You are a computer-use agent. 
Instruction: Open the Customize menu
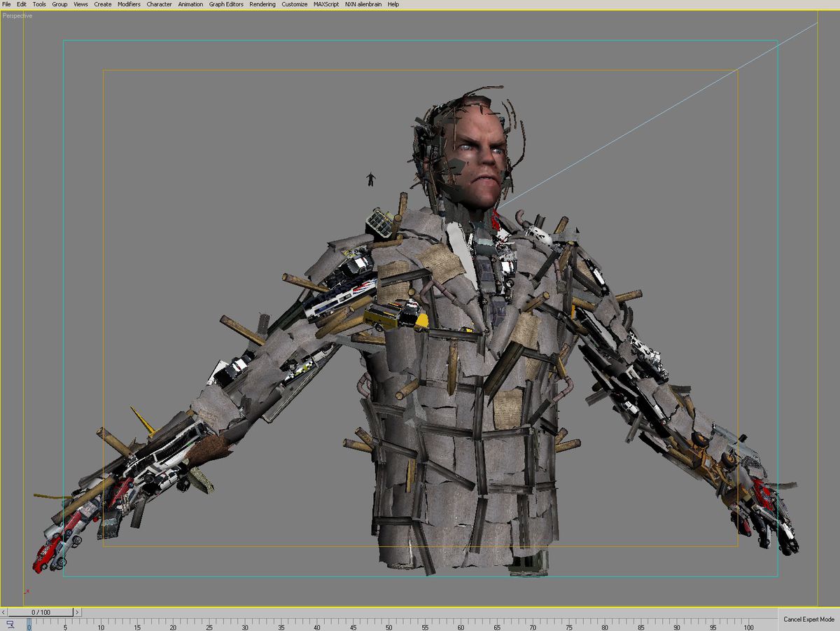tap(294, 4)
